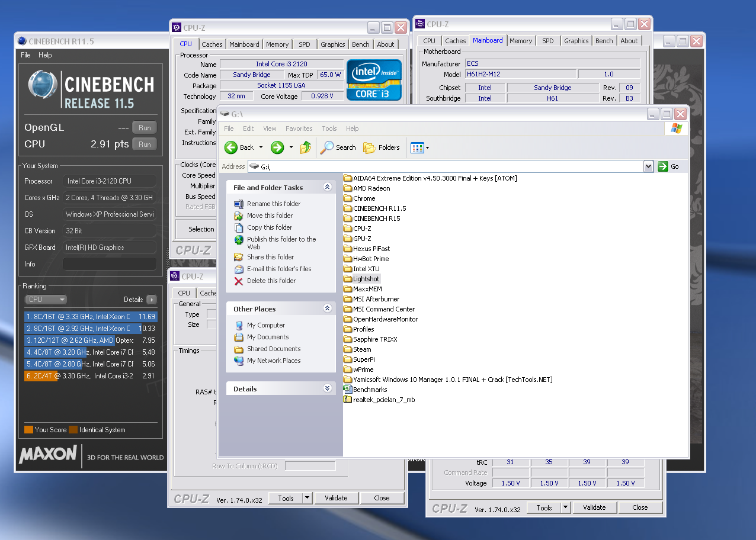The width and height of the screenshot is (756, 540).
Task: Select ranking row 3 AMD Opteron 7.95
Action: pyautogui.click(x=91, y=340)
